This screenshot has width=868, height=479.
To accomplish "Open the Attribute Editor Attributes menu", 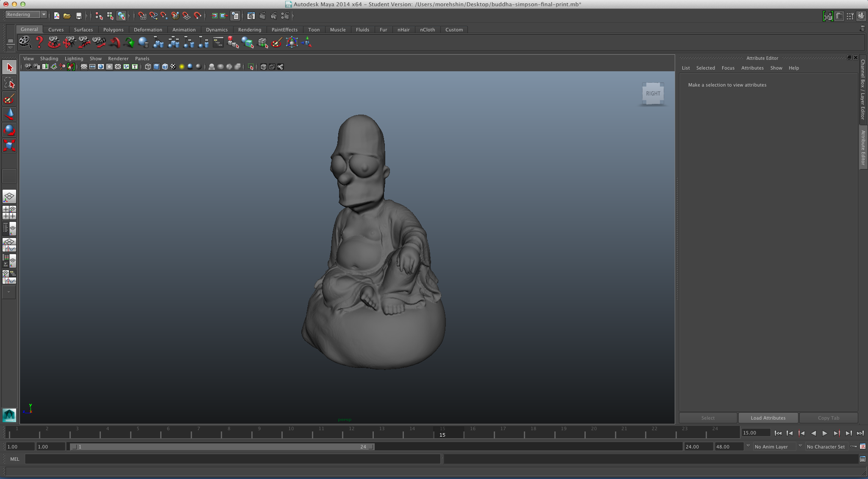I will [x=752, y=68].
